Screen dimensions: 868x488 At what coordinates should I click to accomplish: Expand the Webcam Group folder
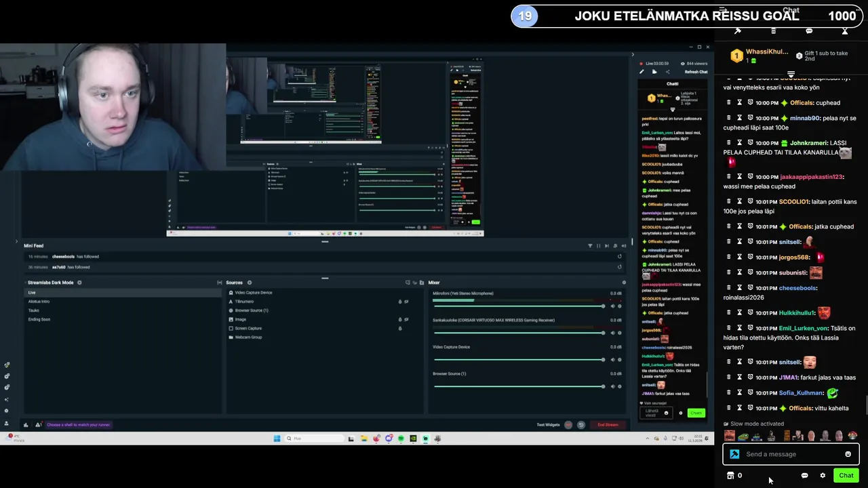231,337
